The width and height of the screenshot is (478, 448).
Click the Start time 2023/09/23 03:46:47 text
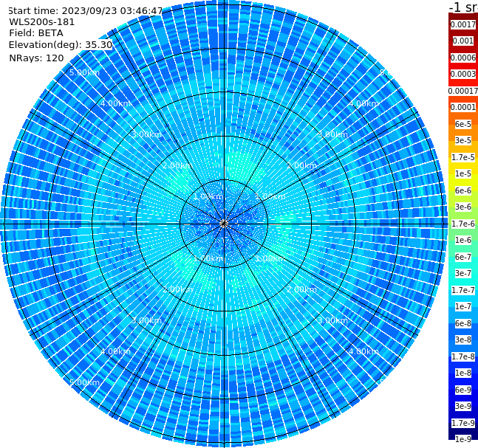[x=86, y=11]
